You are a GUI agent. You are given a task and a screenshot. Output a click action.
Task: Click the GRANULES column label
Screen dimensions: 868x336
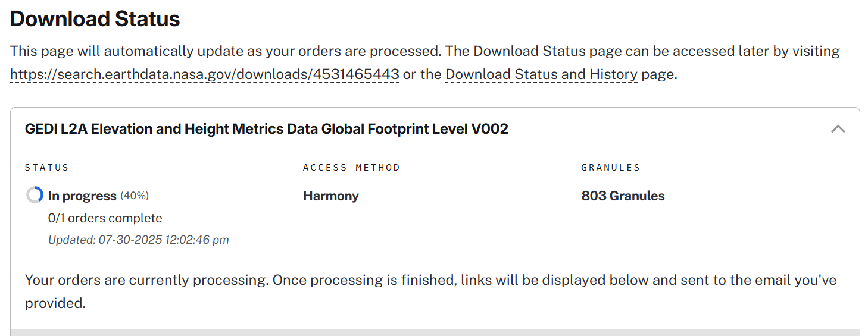[x=610, y=168]
